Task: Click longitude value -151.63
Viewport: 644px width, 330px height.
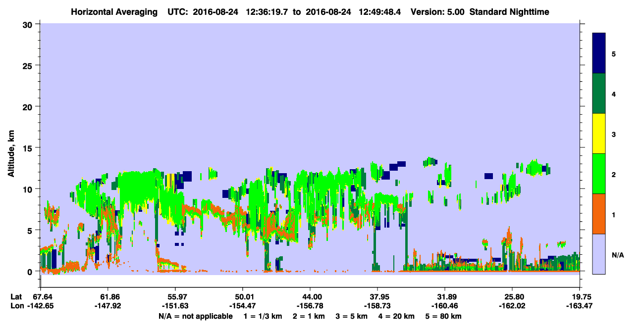Action: click(x=175, y=306)
